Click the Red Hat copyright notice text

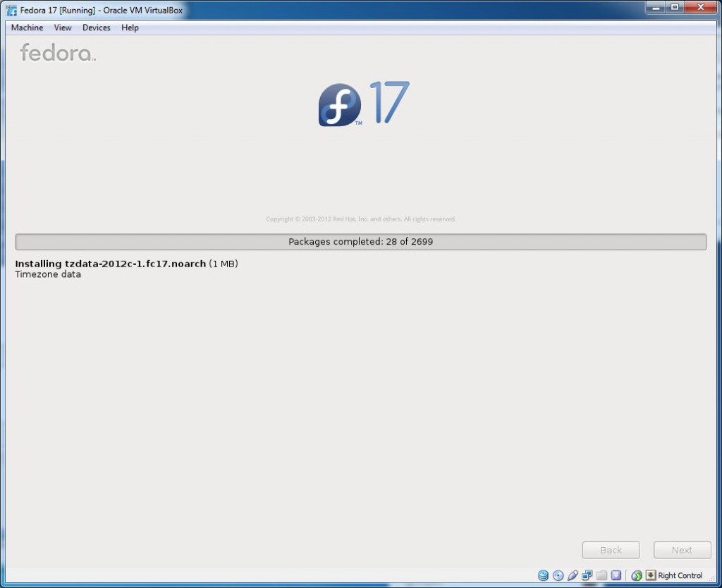coord(361,219)
